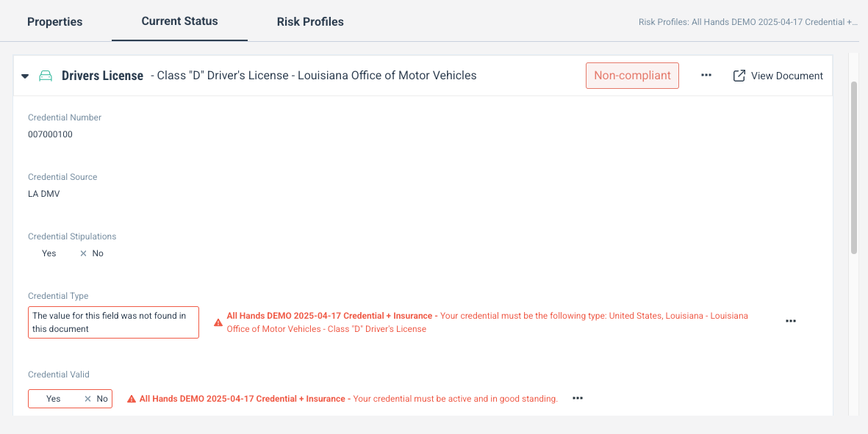
Task: Click the X icon beside Stipulations No
Action: point(84,253)
